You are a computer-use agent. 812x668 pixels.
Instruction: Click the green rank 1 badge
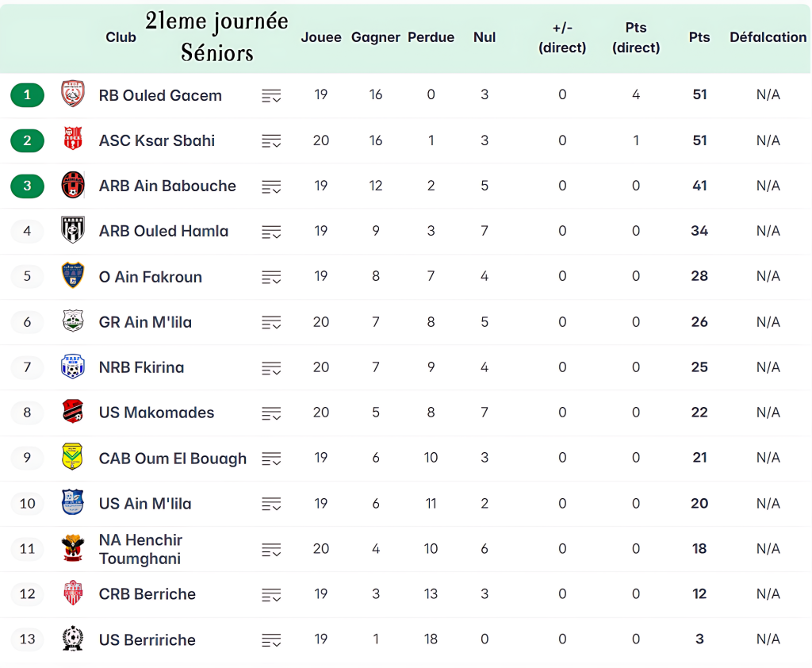[x=28, y=95]
